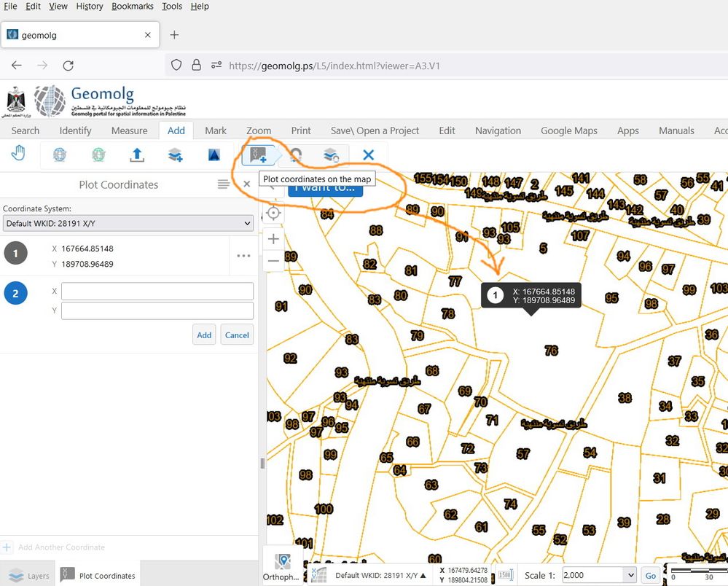Select the Pan hand tool
Screen dimensions: 728x586
pos(18,155)
